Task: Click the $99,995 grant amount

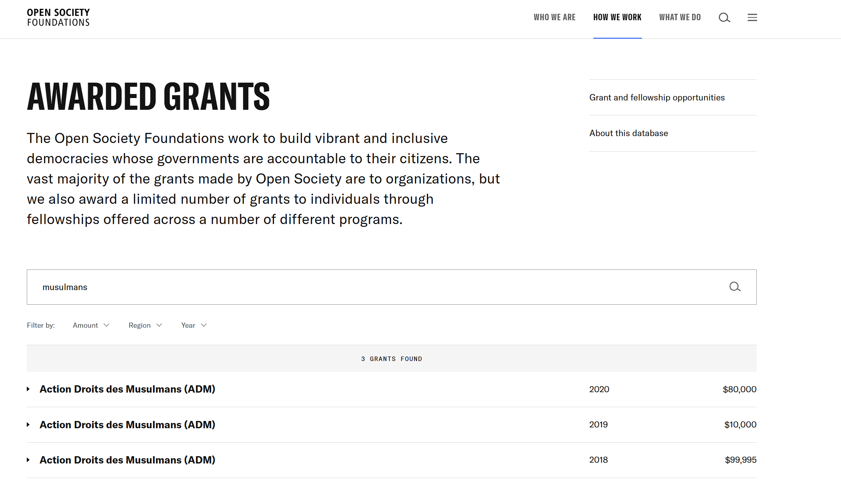Action: coord(740,460)
